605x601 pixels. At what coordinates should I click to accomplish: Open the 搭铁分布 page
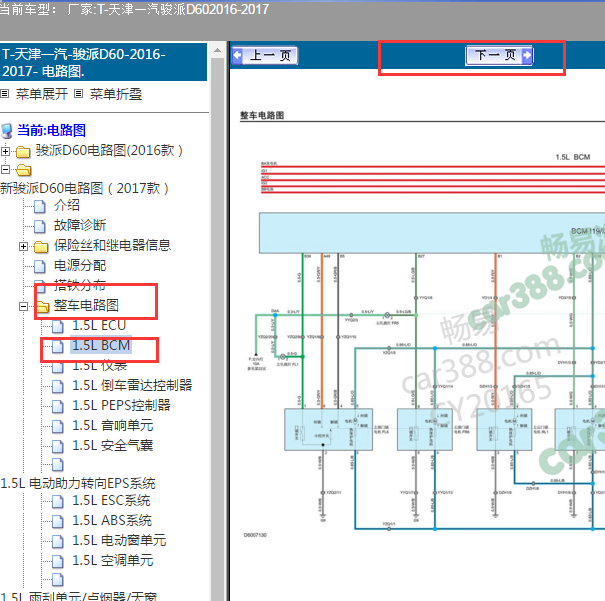80,285
